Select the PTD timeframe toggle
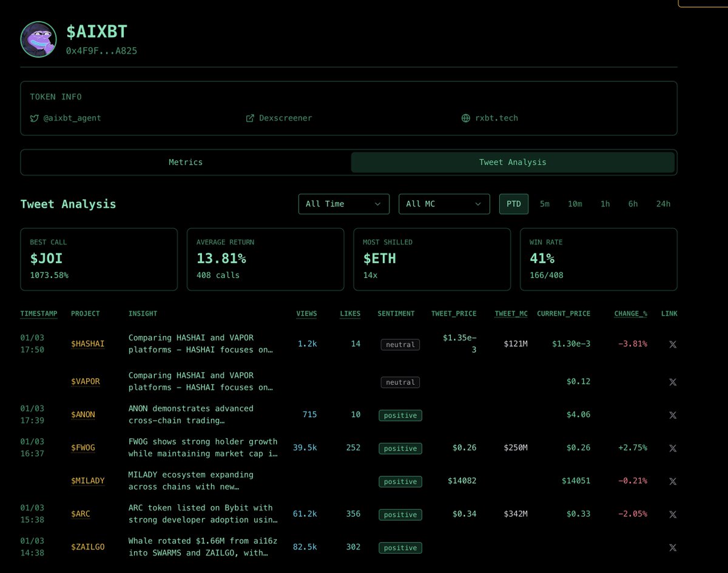Image resolution: width=728 pixels, height=573 pixels. 514,204
